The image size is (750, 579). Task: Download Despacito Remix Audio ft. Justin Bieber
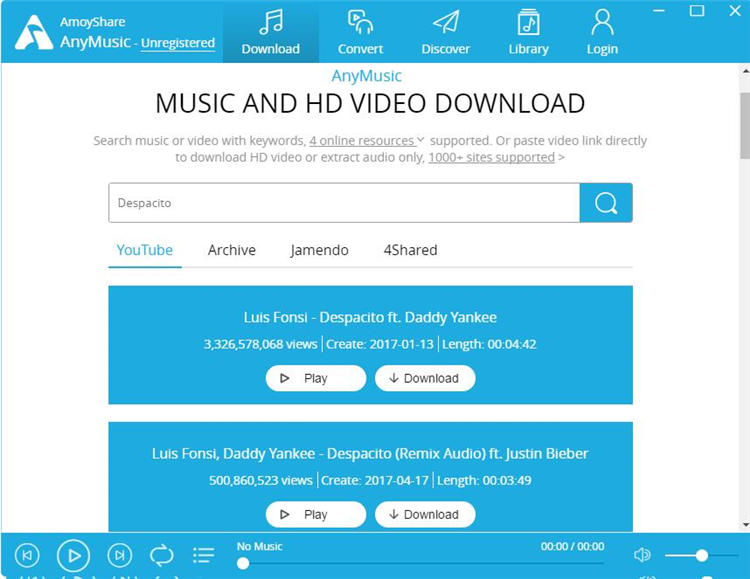click(425, 514)
